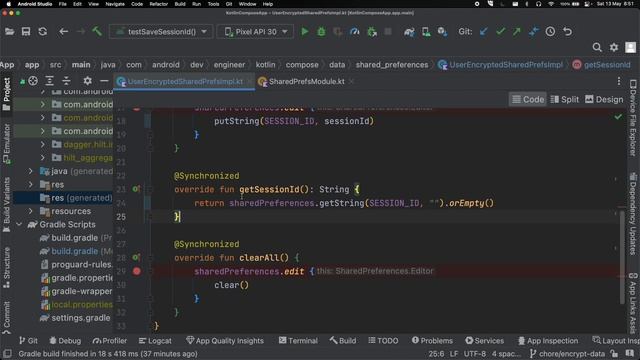Click the Make Project hammer icon

97,31
